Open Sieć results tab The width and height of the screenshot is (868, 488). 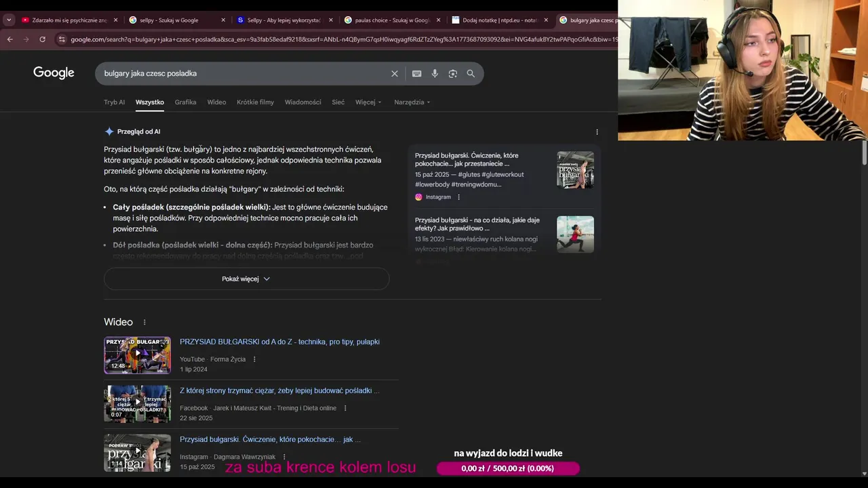click(x=338, y=102)
